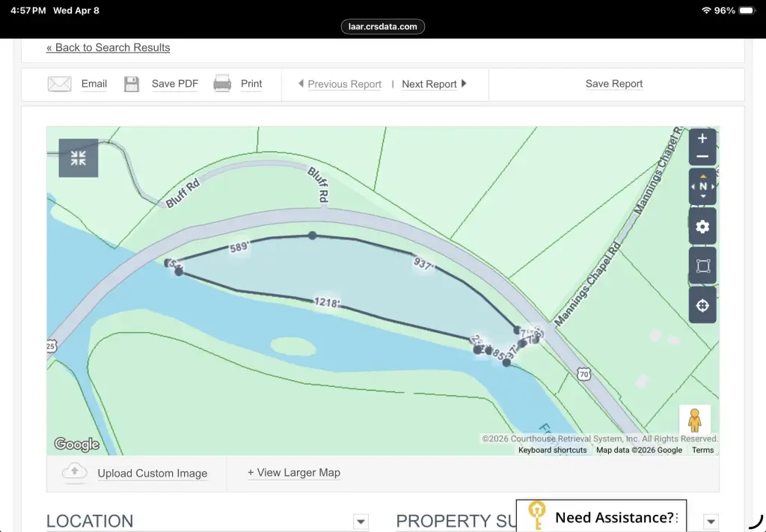Tap the laar.crsdata.com address bar

[383, 26]
